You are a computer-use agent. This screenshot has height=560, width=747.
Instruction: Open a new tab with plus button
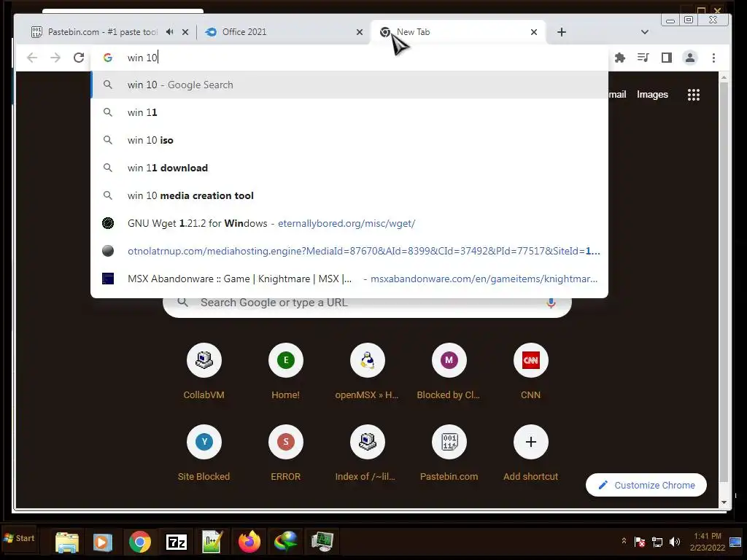tap(562, 32)
